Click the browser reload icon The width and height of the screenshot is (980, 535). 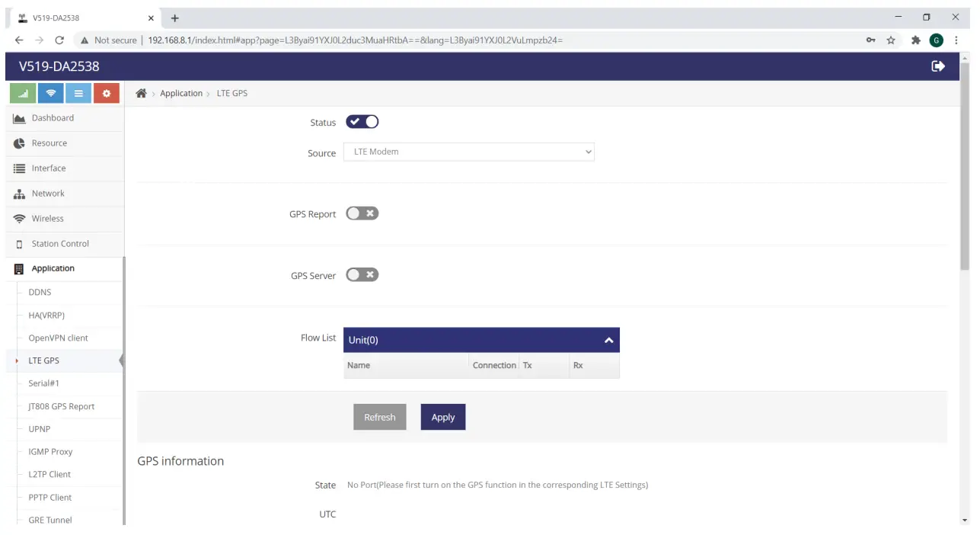[x=59, y=40]
